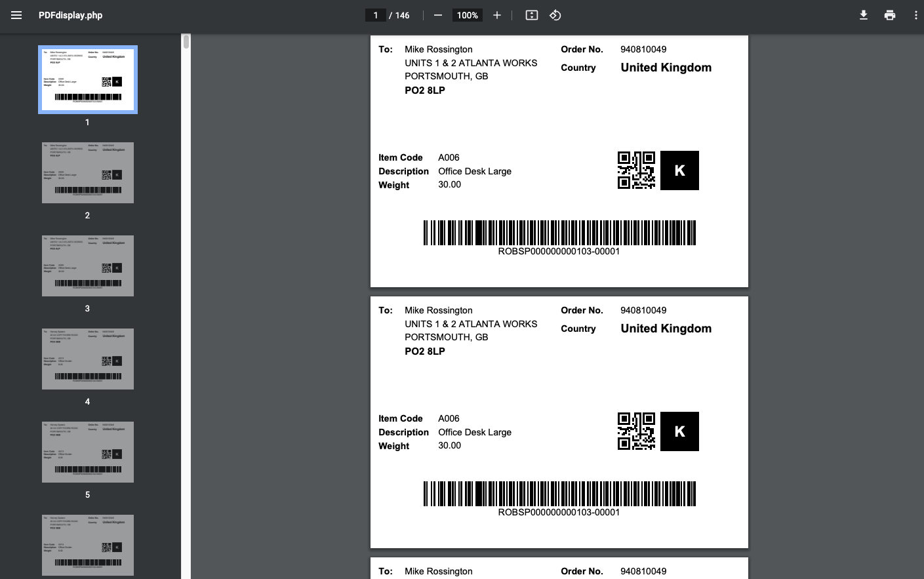
Task: Rotate the document counterclockwise
Action: pyautogui.click(x=555, y=14)
